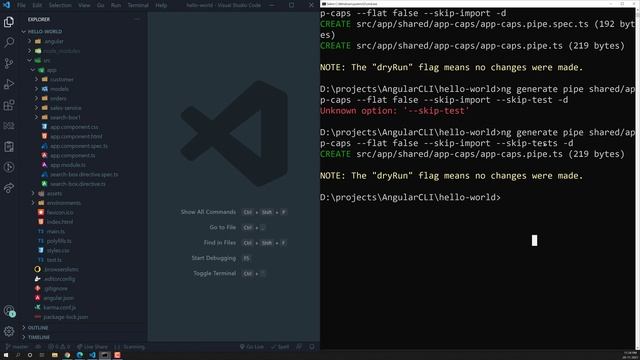Open package-lock.json file

(65, 317)
